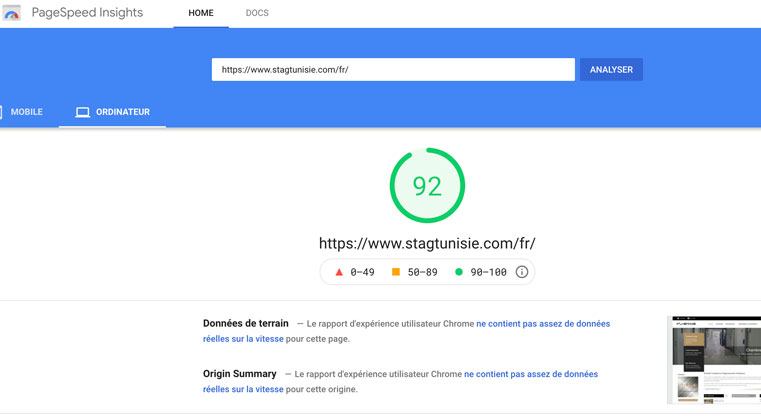Open the HOME tab

201,13
